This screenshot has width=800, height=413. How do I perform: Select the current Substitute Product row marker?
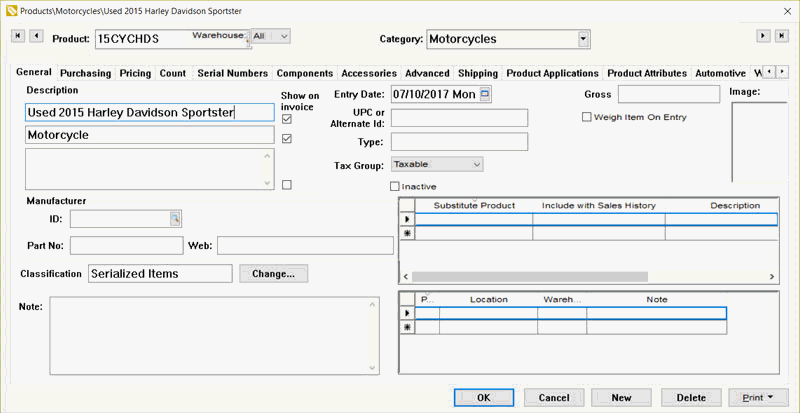pyautogui.click(x=407, y=219)
